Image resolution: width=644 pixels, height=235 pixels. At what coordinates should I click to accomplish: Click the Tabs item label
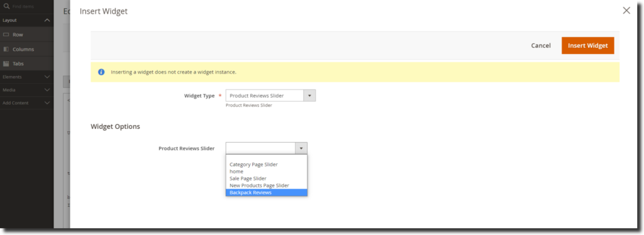pos(18,63)
